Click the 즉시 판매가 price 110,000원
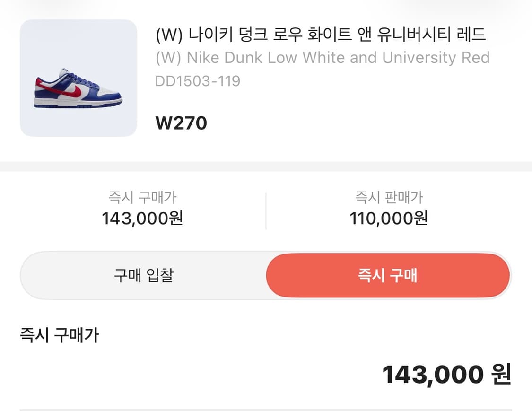The height and width of the screenshot is (411, 532). [388, 218]
